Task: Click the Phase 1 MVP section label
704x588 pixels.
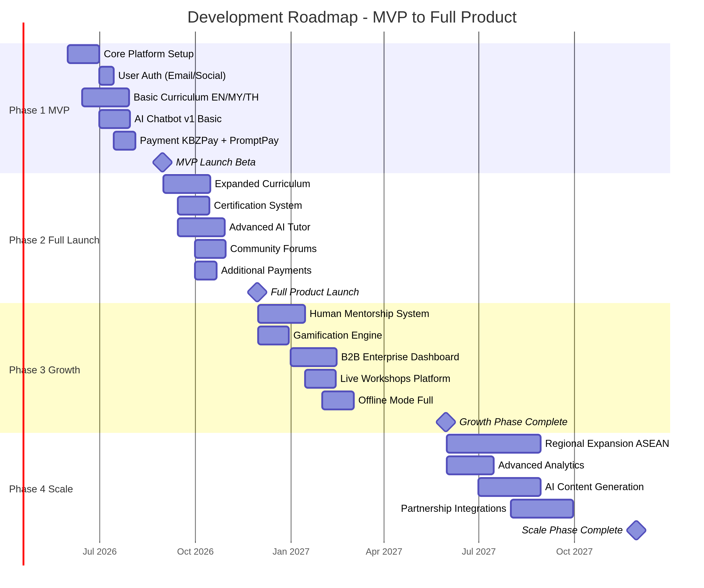Action: 39,110
